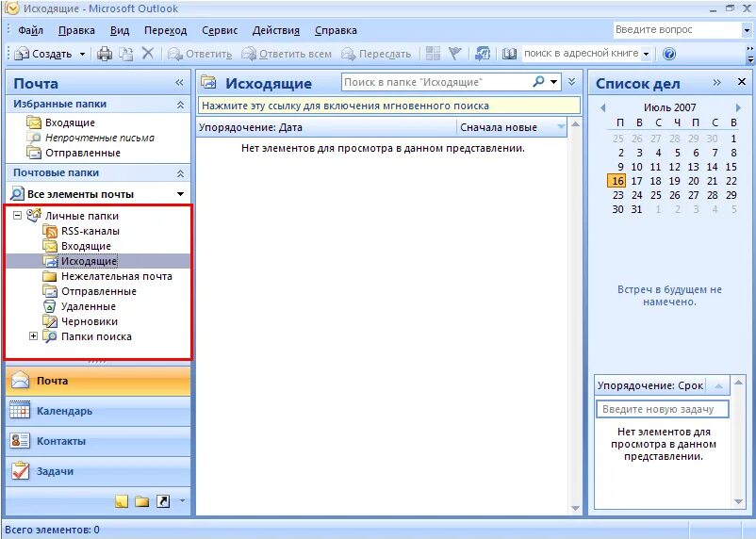Toggle Сначала новые sort order
This screenshot has height=539, width=756.
(x=512, y=128)
